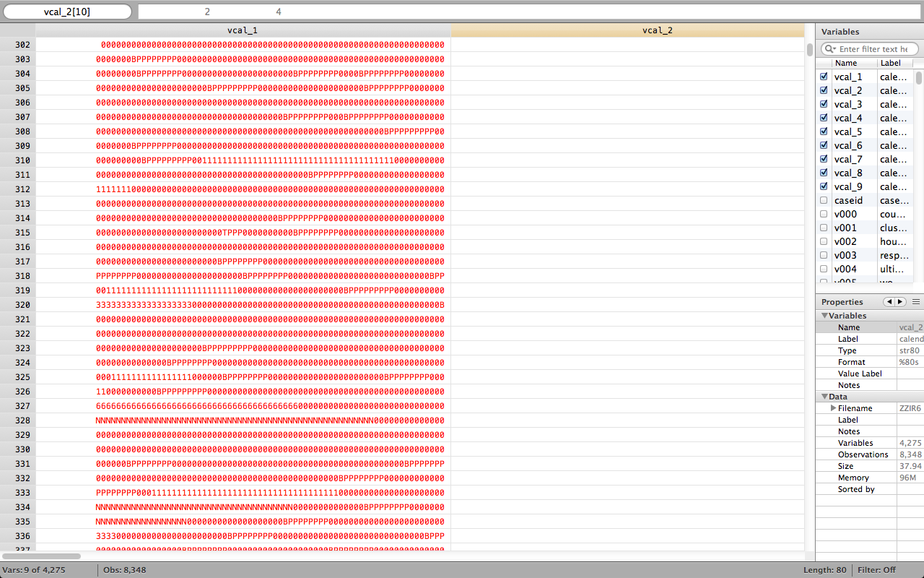924x578 pixels.
Task: Collapse the Data section in Properties
Action: point(824,397)
